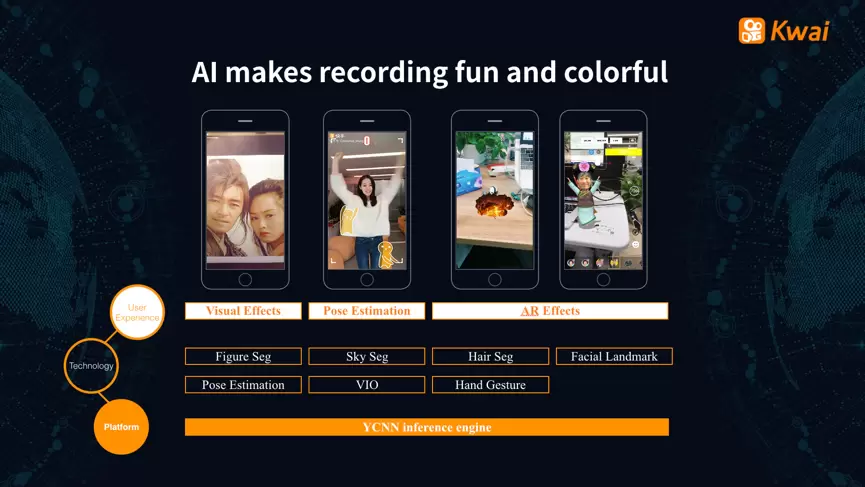This screenshot has height=487, width=865.
Task: Select the User Experience circle
Action: [137, 311]
